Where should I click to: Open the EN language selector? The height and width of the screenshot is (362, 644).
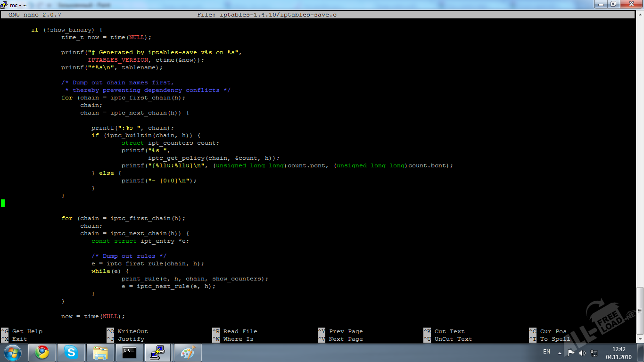pyautogui.click(x=546, y=352)
